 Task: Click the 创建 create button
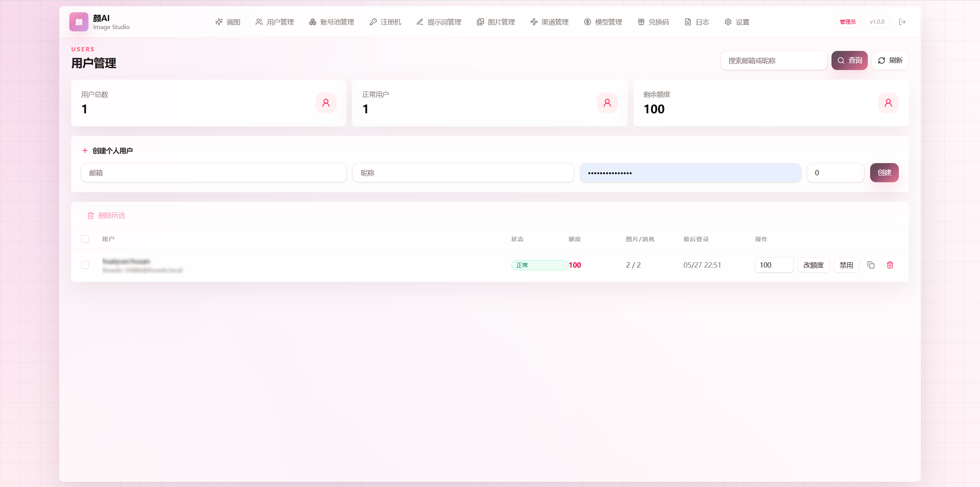tap(884, 173)
